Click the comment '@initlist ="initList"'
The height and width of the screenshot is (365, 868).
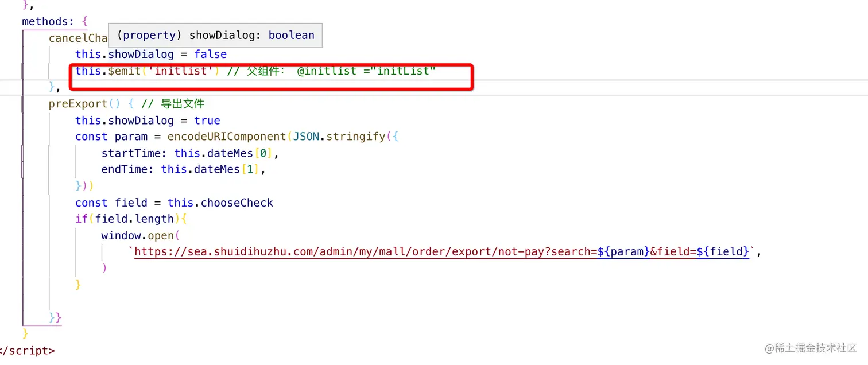[367, 72]
